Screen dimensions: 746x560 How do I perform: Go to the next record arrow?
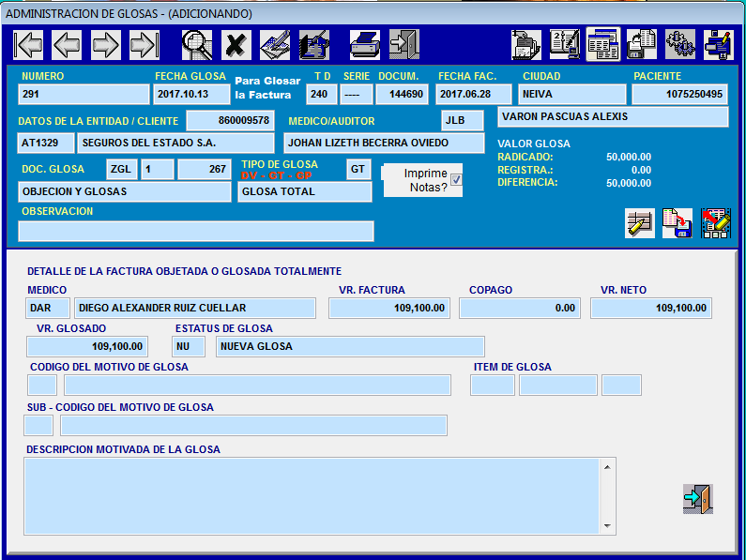tap(106, 45)
